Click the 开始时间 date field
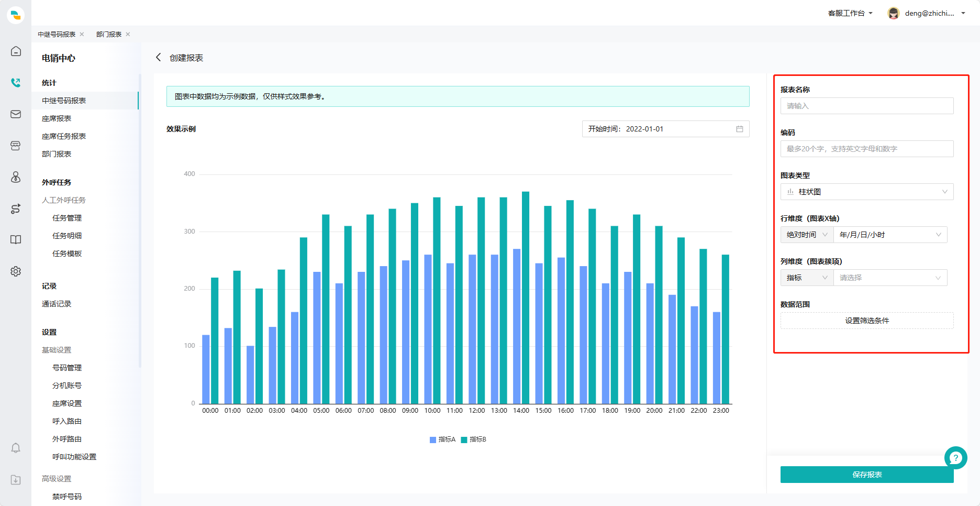 [665, 129]
